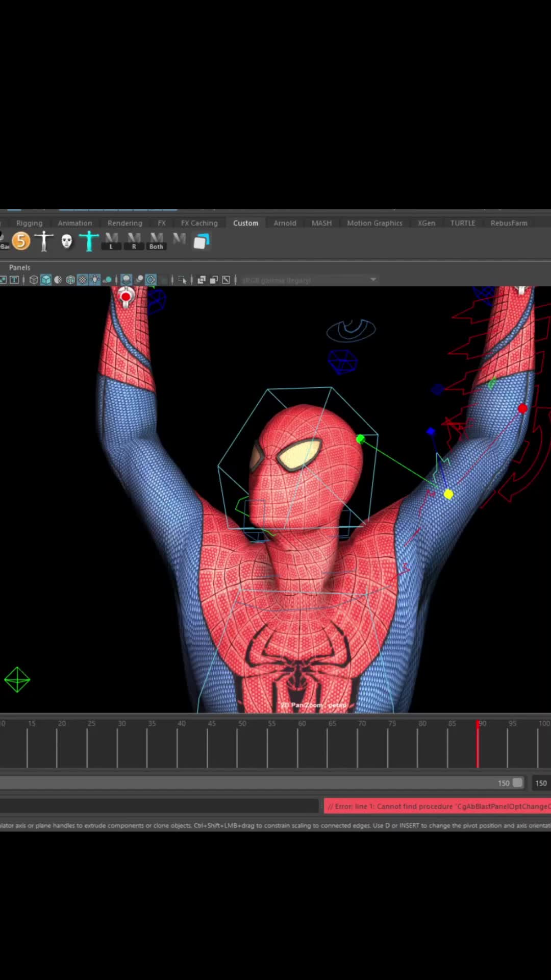The height and width of the screenshot is (980, 551).
Task: Click the exposure square icon in panel toolbar
Action: pyautogui.click(x=226, y=280)
